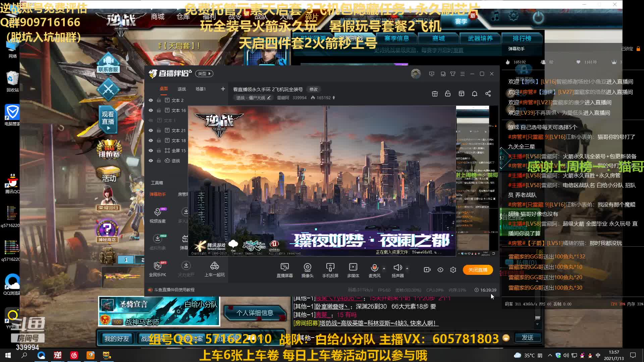Open 虚拟形象 tool with NEW badge
This screenshot has height=362, width=644.
(158, 242)
